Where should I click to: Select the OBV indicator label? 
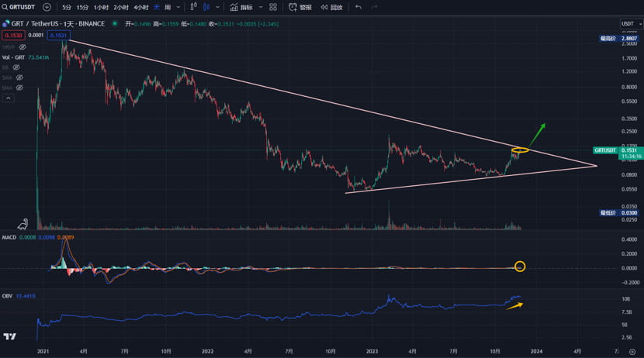click(7, 296)
